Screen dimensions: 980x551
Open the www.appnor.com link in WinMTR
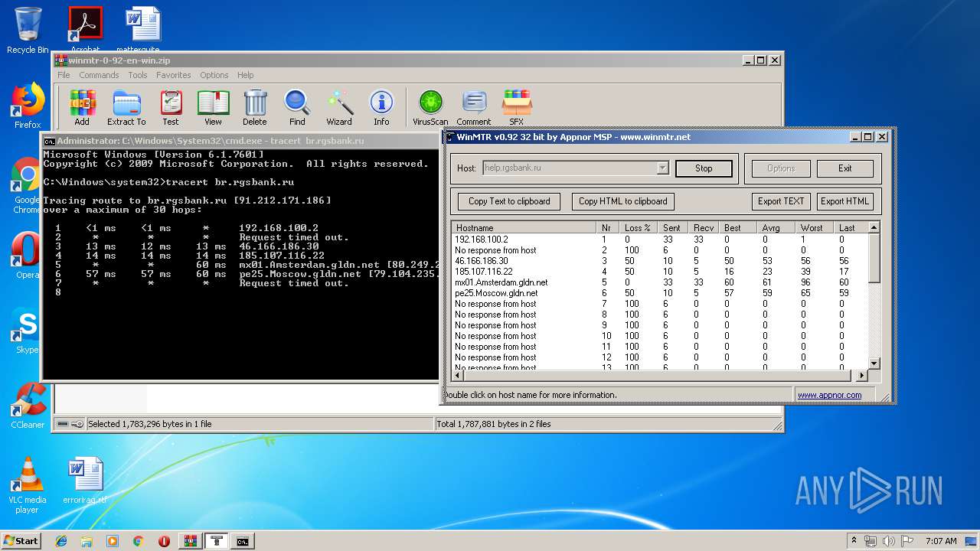(x=829, y=395)
